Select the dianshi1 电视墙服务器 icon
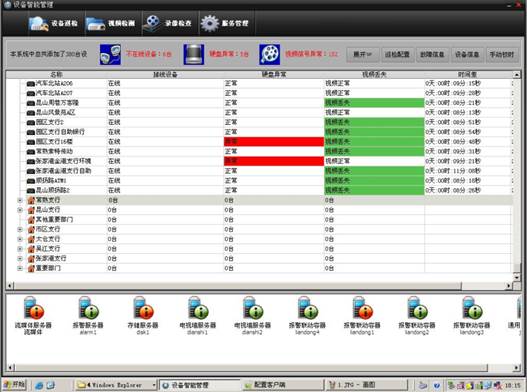Image resolution: width=527 pixels, height=392 pixels. coord(198,308)
